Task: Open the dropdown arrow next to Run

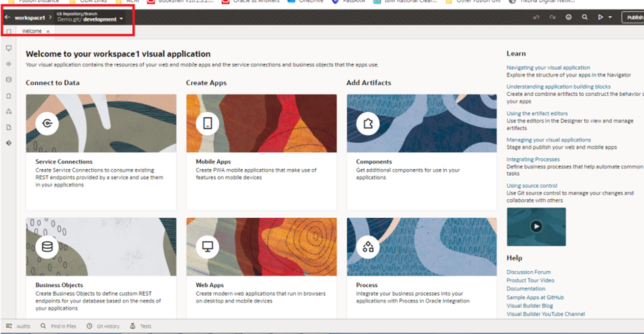Action: pyautogui.click(x=610, y=17)
